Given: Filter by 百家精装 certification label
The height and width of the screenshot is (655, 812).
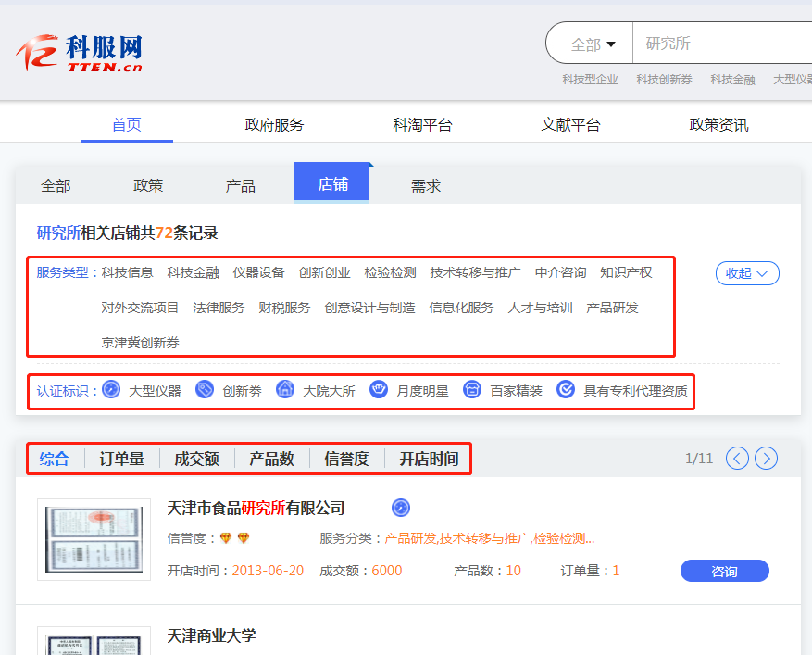Looking at the screenshot, I should 517,391.
